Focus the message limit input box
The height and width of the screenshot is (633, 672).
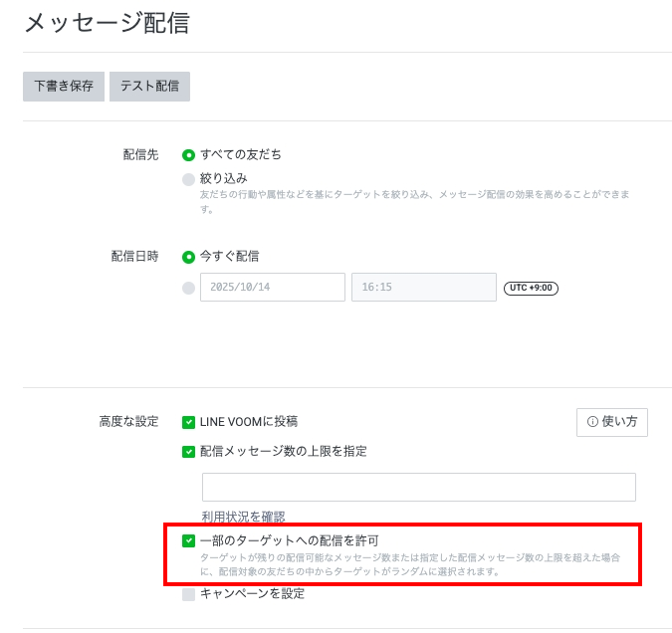pyautogui.click(x=418, y=487)
